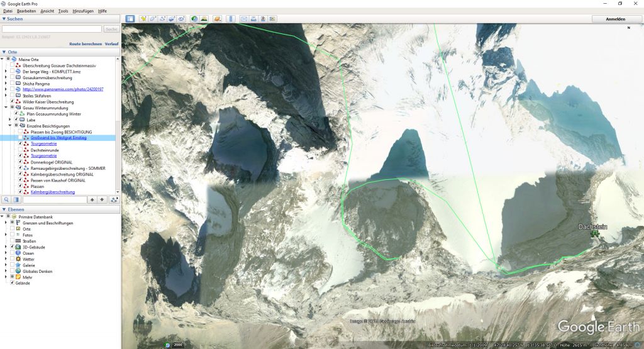Toggle sunlight across the landscape icon

click(x=204, y=19)
